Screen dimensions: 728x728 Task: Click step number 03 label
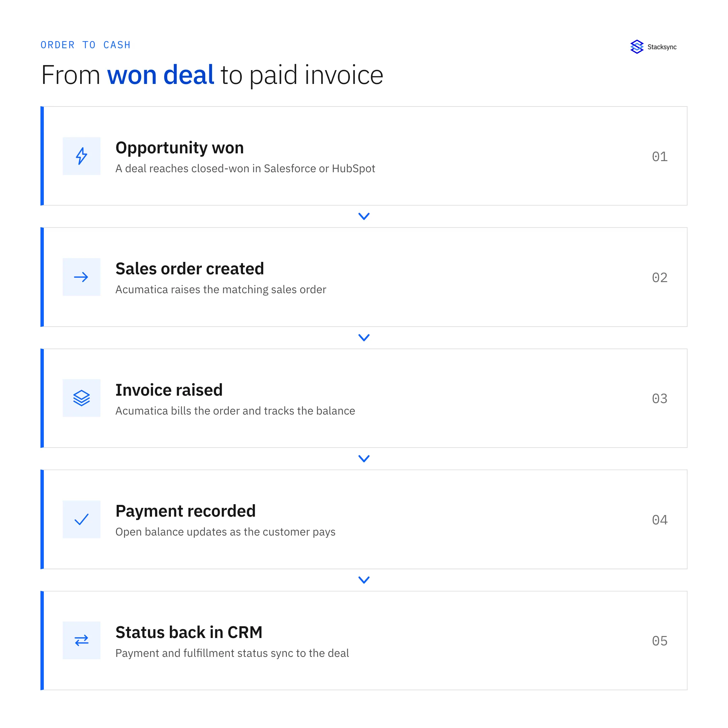point(660,399)
